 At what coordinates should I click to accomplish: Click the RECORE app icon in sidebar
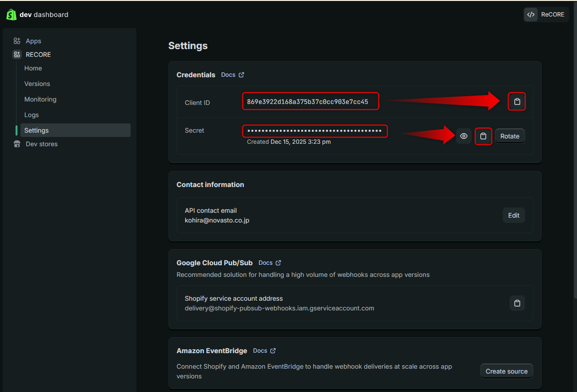point(17,54)
